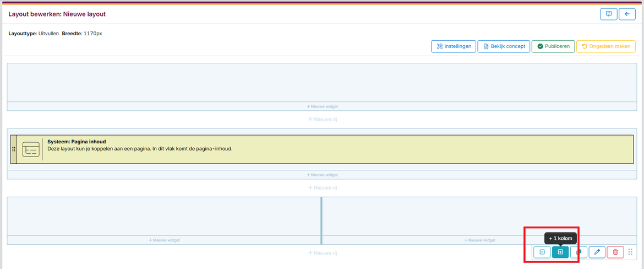Click the drag handle of the Pagina inhoud widget
644x269 pixels.
14,149
